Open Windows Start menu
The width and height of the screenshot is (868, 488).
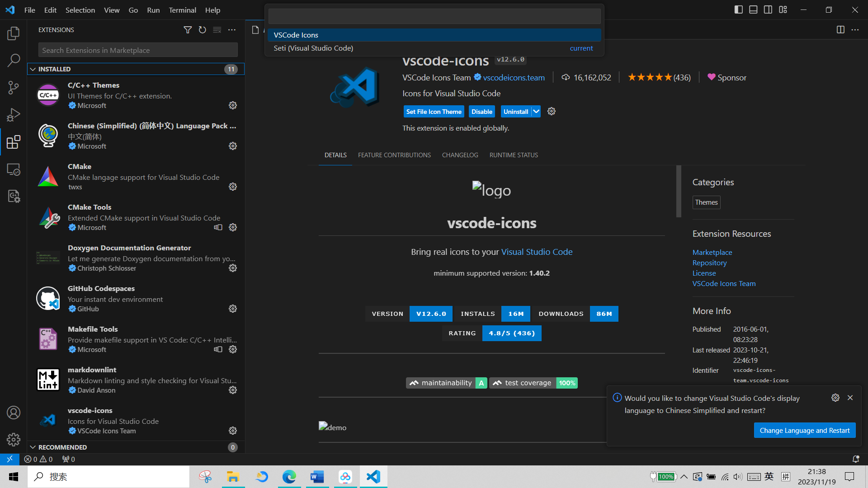pyautogui.click(x=14, y=477)
